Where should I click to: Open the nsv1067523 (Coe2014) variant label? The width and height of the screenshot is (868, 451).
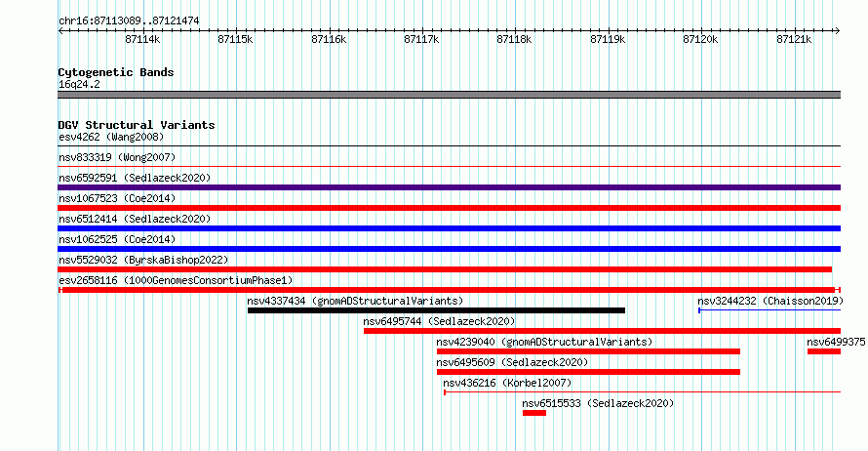pyautogui.click(x=117, y=198)
